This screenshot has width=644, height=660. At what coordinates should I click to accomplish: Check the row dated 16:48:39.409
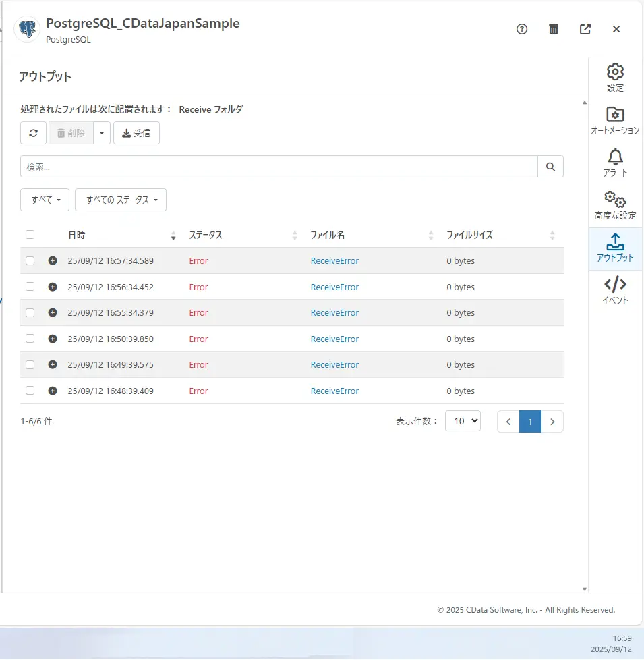(30, 391)
